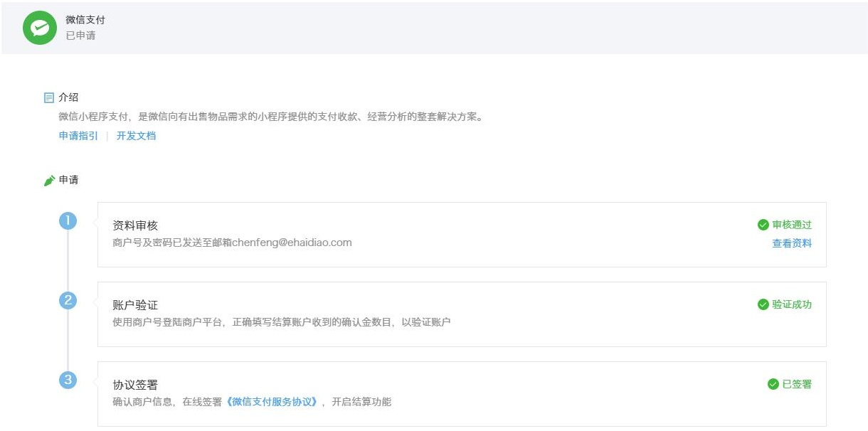Click the green check icon beside 验证成功
Image resolution: width=868 pixels, height=431 pixels.
point(763,304)
